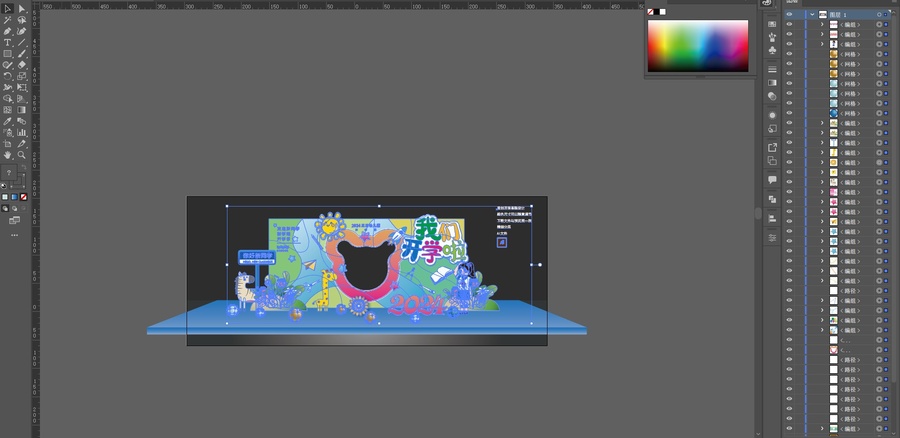Open Edit Toolbar three-dots button

(x=14, y=235)
